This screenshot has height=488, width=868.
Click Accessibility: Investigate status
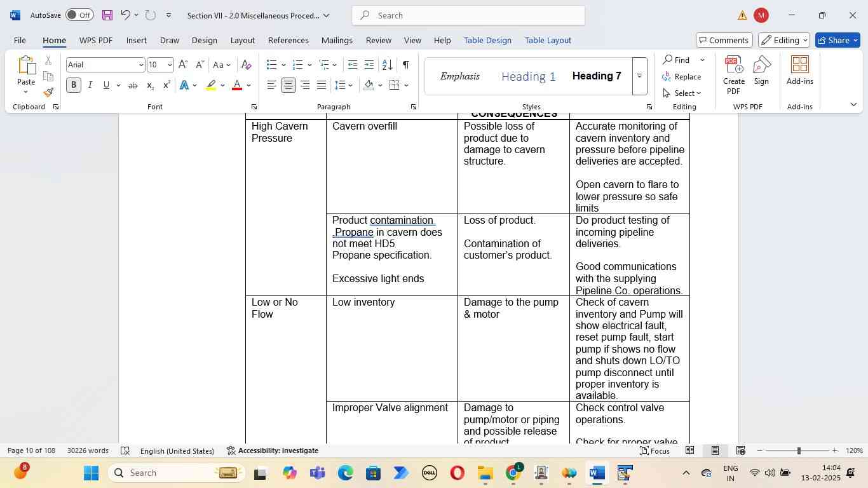click(273, 451)
